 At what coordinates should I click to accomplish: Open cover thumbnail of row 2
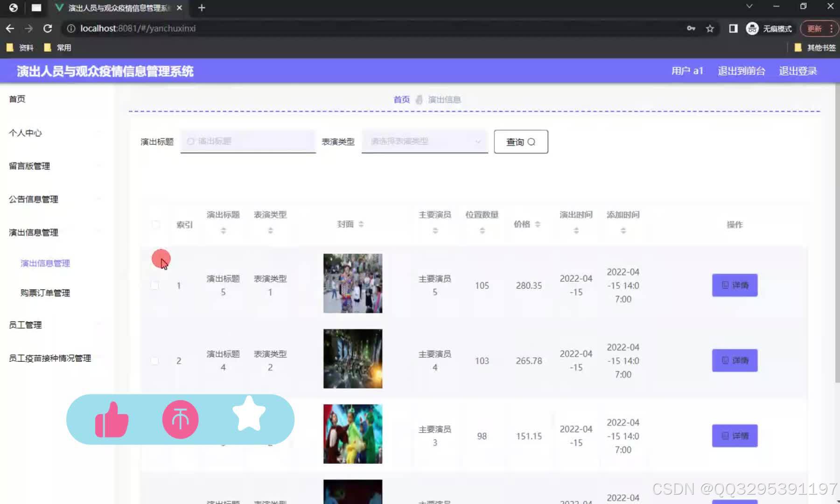pos(353,359)
